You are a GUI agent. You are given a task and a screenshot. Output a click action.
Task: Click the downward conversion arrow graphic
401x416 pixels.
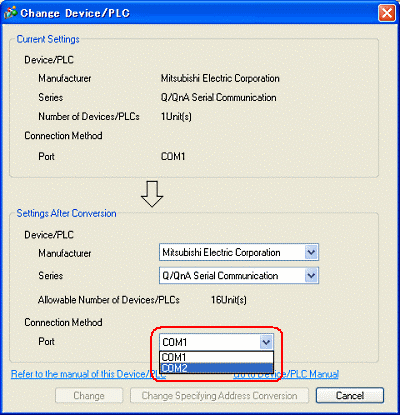pos(152,194)
